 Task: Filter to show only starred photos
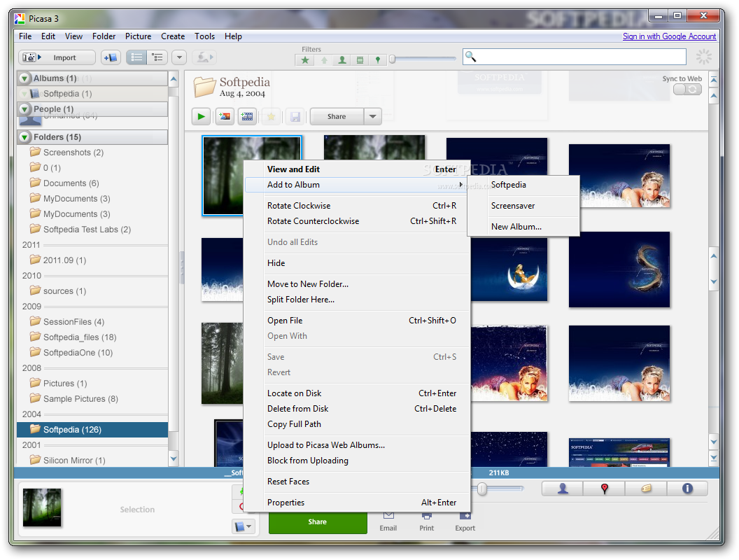pos(305,60)
